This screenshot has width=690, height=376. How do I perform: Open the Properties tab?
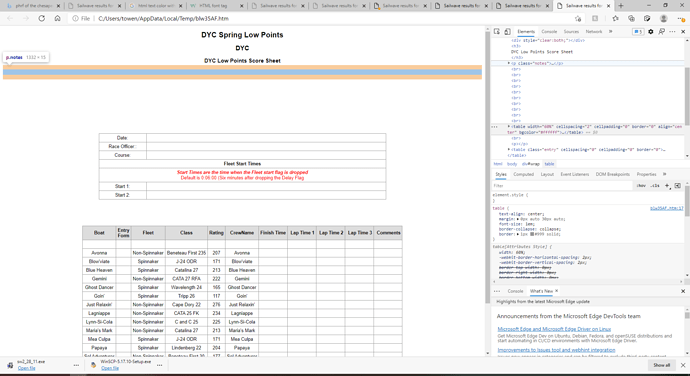click(x=646, y=174)
